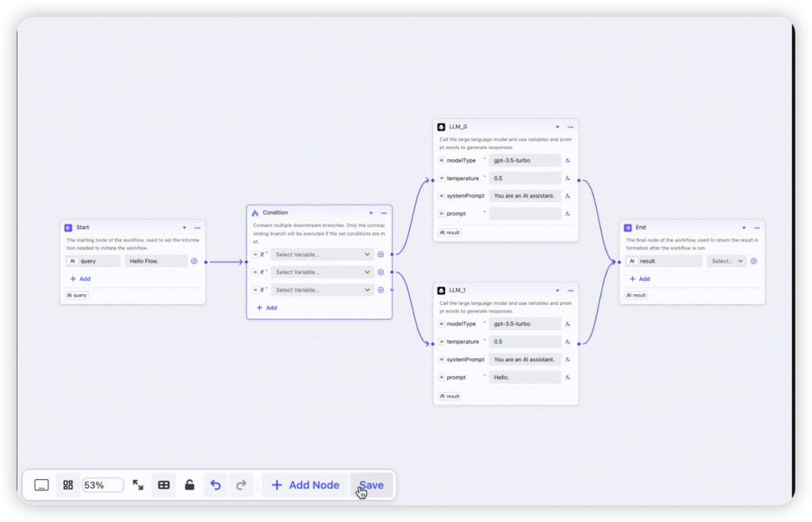Delete the result row in End node

click(753, 261)
